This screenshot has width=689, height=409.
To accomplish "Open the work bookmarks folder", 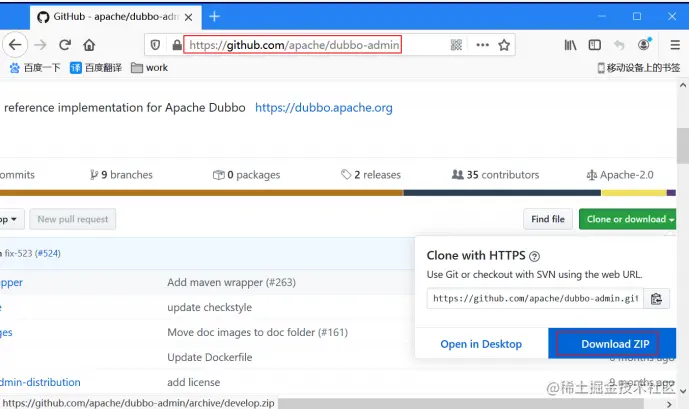I will point(149,68).
